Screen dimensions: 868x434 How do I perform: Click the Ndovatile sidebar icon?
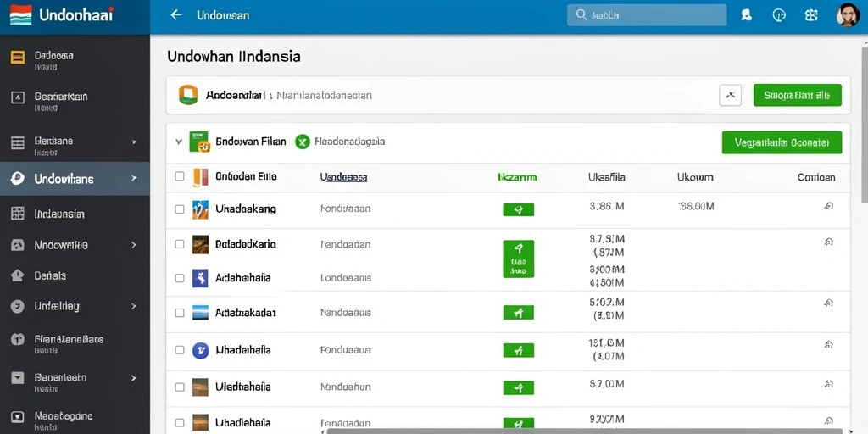coord(18,245)
